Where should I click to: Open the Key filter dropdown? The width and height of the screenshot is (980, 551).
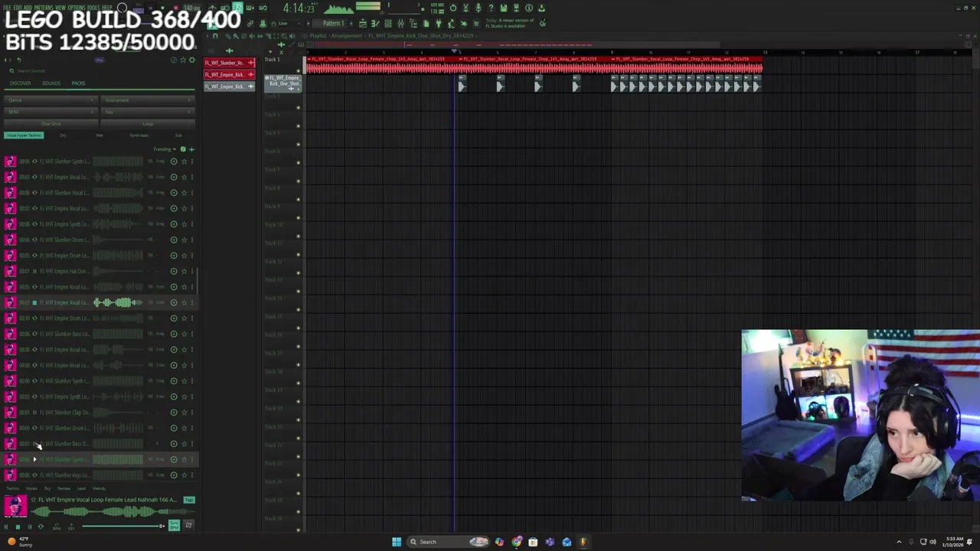(148, 112)
